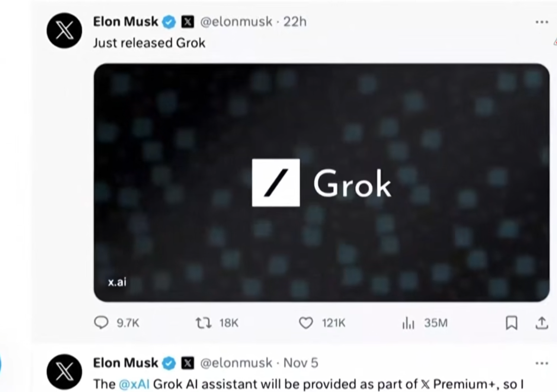
Task: Click the @elonmusk handle on first post
Action: tap(236, 22)
